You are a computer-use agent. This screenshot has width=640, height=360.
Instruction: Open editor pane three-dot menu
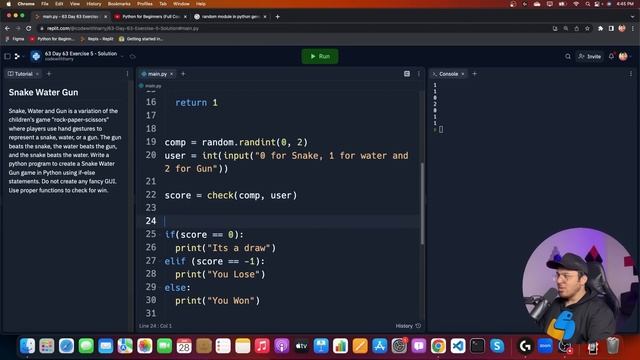419,74
